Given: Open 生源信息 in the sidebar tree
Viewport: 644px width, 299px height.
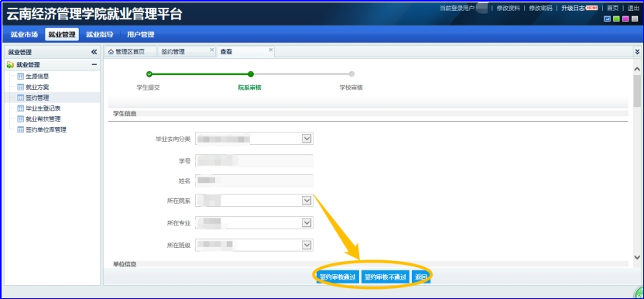Looking at the screenshot, I should pyautogui.click(x=37, y=77).
